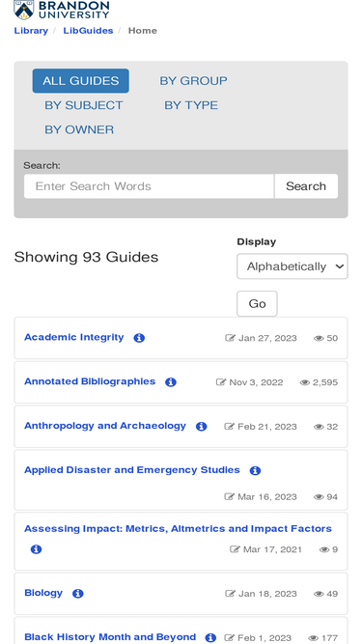Select the ALL GUIDES tab
This screenshot has height=644, width=362.
(x=81, y=81)
